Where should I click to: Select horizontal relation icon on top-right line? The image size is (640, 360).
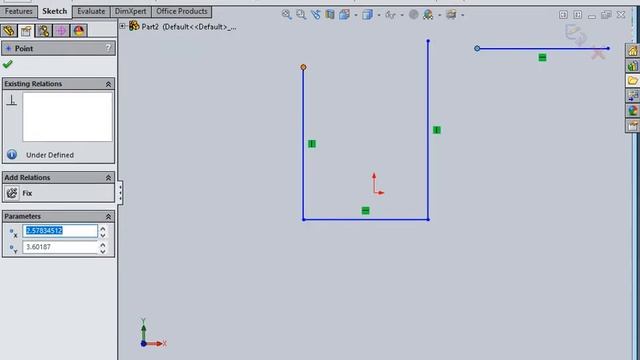(x=542, y=58)
